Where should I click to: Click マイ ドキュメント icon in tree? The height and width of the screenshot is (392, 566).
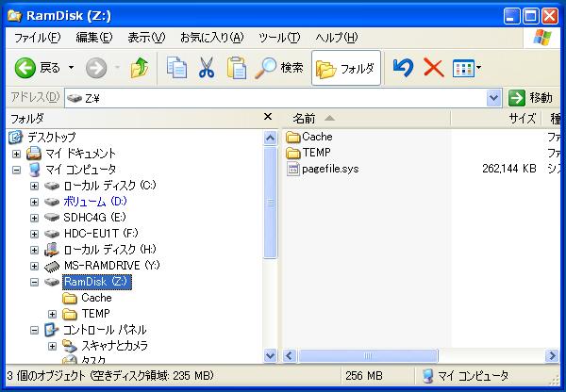[x=34, y=154]
